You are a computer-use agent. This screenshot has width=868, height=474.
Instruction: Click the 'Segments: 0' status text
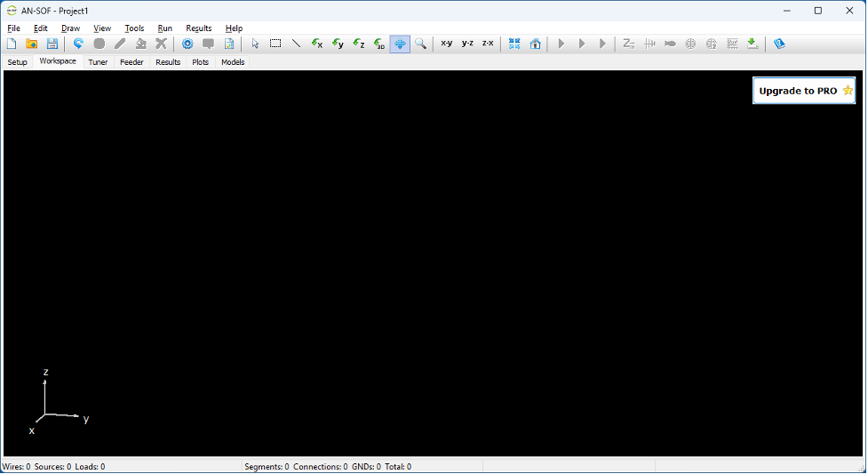(x=267, y=467)
